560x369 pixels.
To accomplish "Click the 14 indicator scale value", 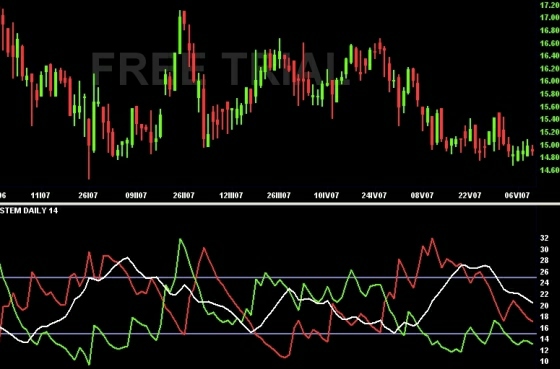I will (x=544, y=339).
